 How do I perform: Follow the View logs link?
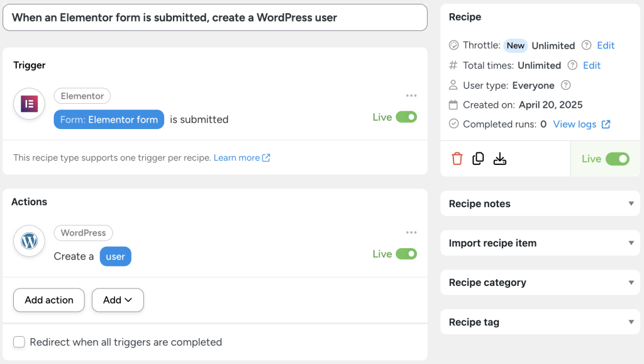click(575, 124)
